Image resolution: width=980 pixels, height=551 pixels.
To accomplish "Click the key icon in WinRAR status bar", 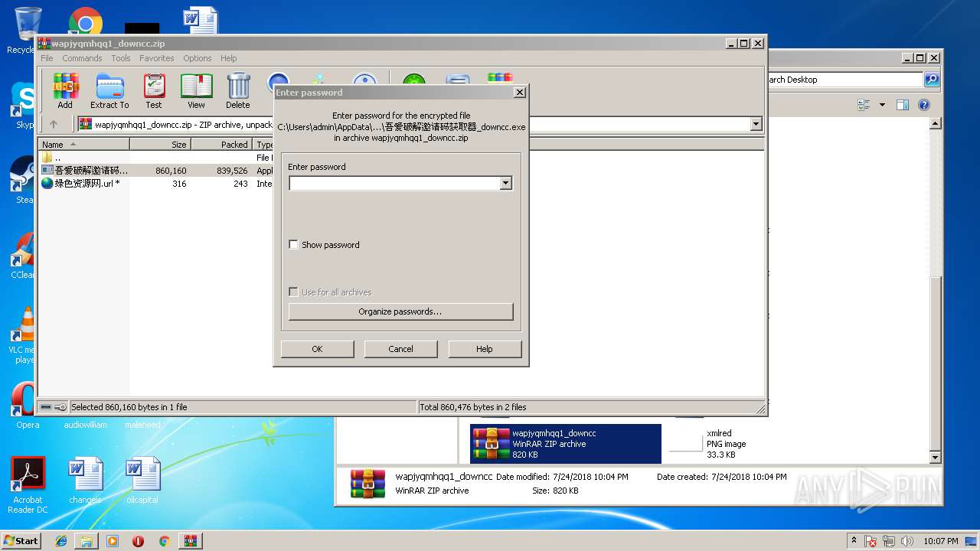I will tap(60, 407).
